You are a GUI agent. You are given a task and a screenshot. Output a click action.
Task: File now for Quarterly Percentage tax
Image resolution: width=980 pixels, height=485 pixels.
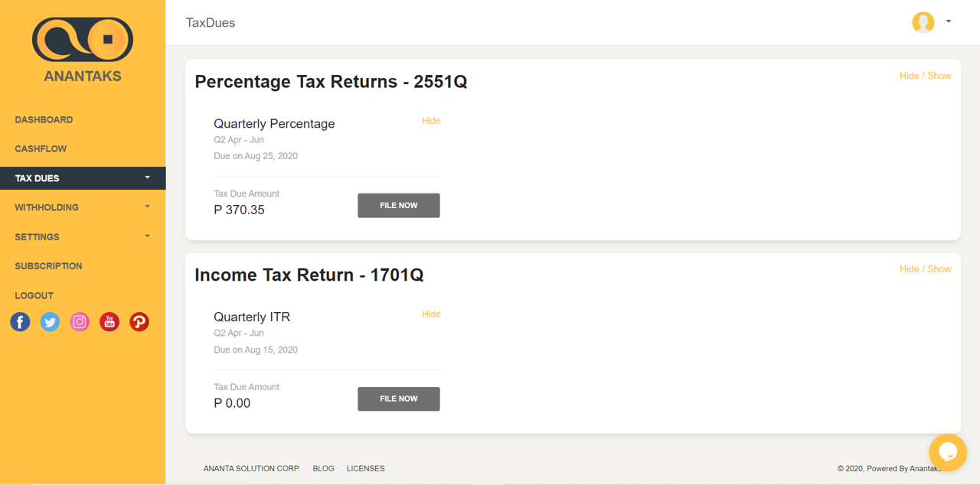[x=399, y=206]
